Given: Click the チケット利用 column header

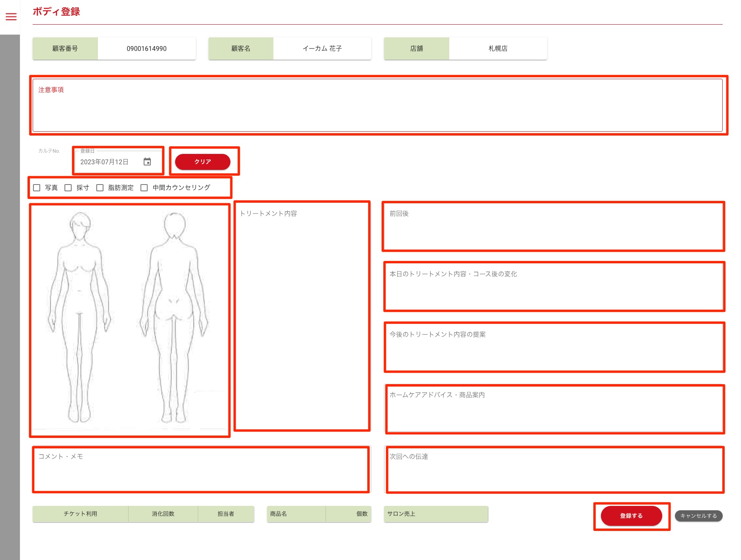Looking at the screenshot, I should pyautogui.click(x=80, y=514).
